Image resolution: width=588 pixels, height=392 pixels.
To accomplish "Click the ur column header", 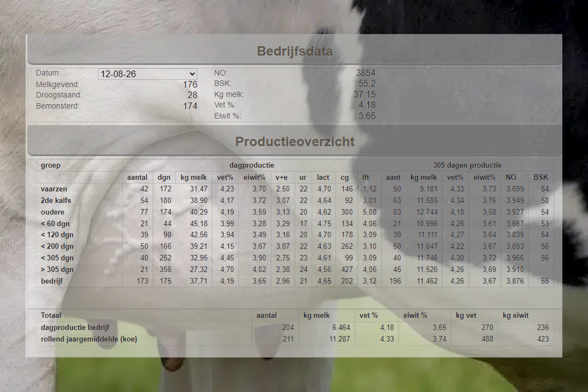I will tap(303, 177).
